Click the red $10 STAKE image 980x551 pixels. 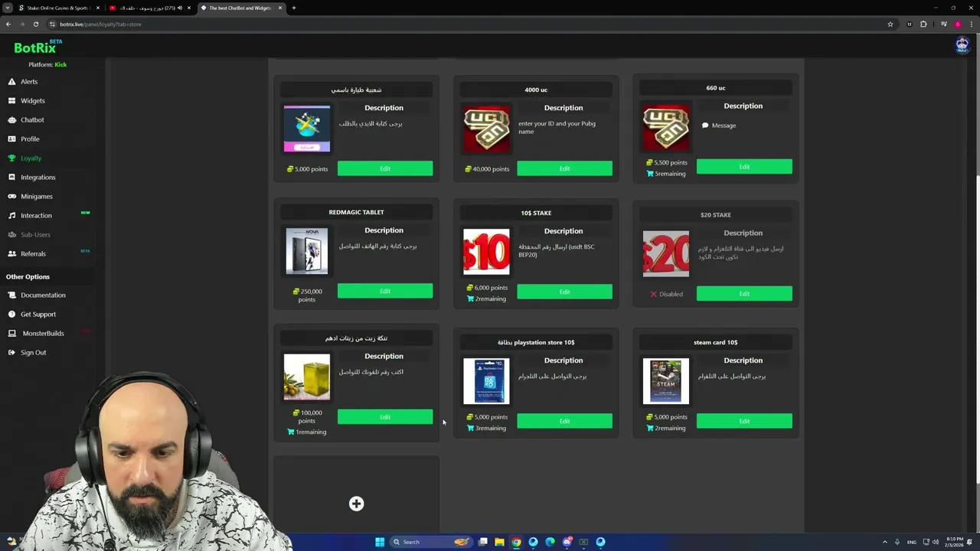coord(486,252)
